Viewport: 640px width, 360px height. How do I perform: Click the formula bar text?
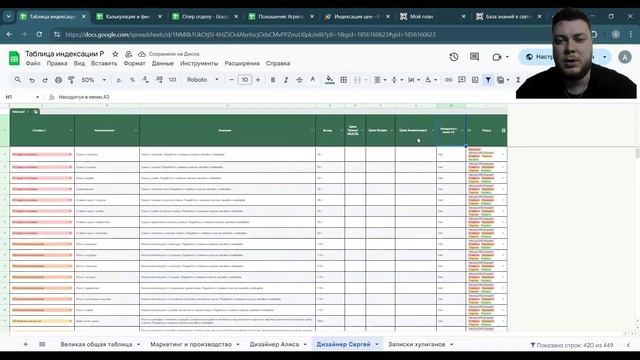(x=84, y=97)
